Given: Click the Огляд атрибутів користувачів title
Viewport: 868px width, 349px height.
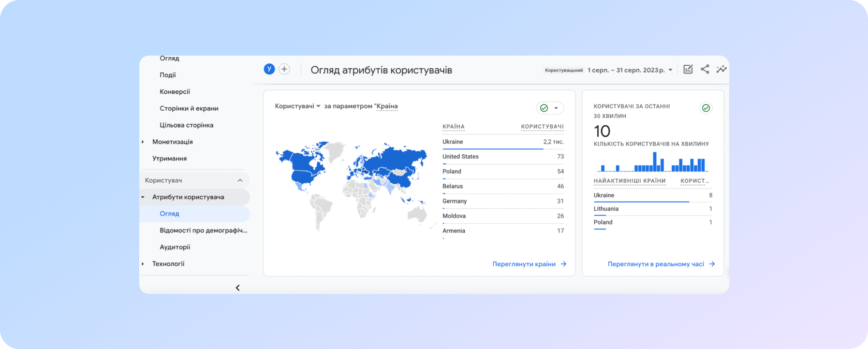Looking at the screenshot, I should coord(382,70).
